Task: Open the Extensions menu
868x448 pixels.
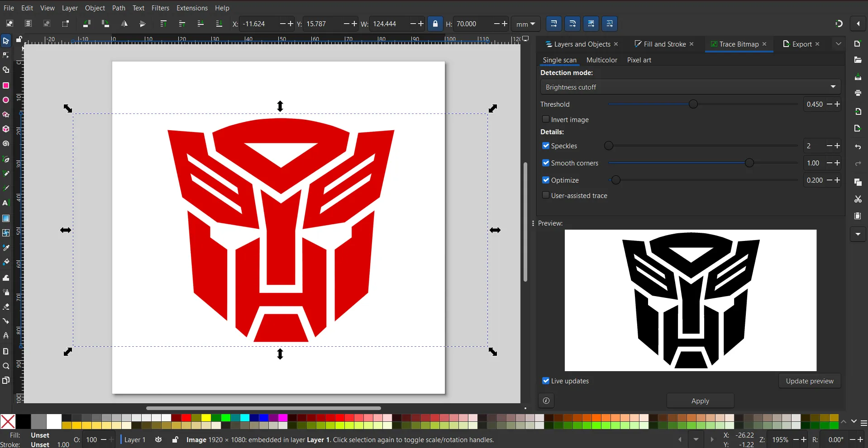Action: [x=192, y=8]
